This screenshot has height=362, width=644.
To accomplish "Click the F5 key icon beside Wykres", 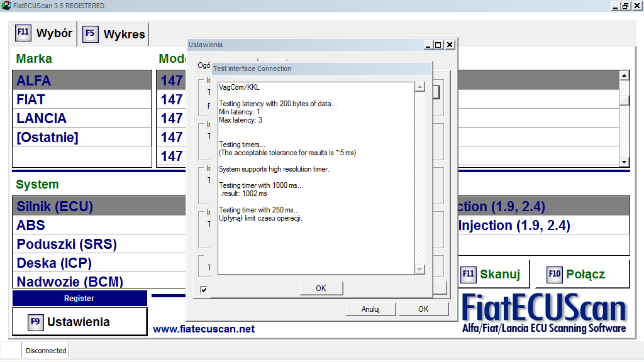I will point(90,34).
